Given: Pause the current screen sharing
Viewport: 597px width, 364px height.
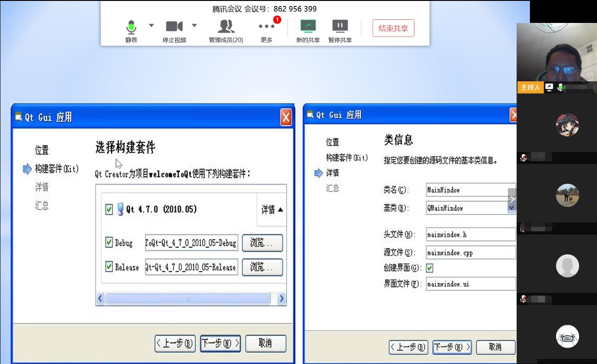Looking at the screenshot, I should tap(340, 27).
